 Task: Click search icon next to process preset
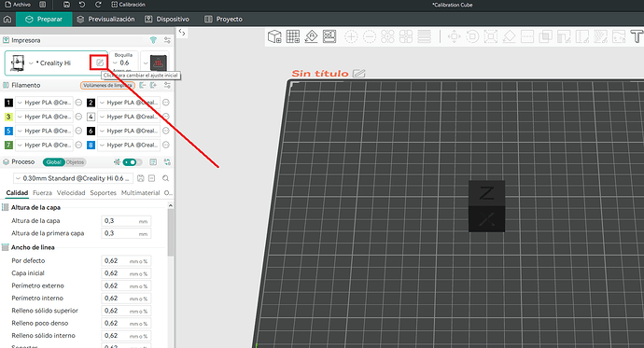165,178
